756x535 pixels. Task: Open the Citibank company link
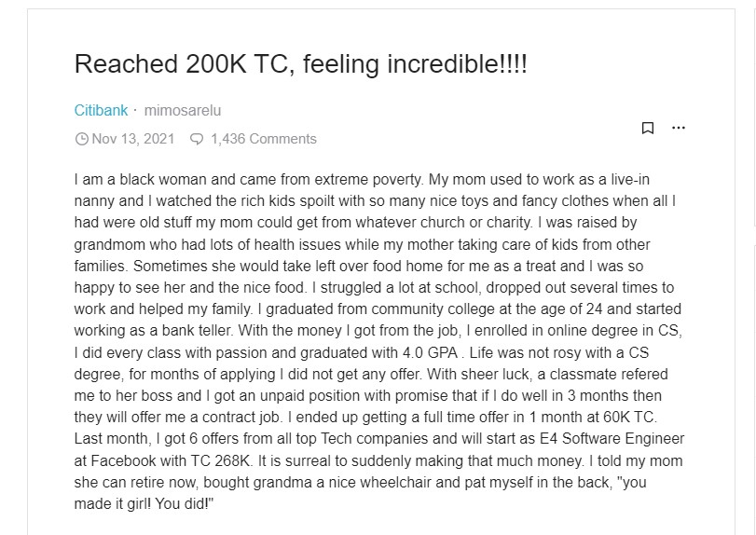[101, 111]
